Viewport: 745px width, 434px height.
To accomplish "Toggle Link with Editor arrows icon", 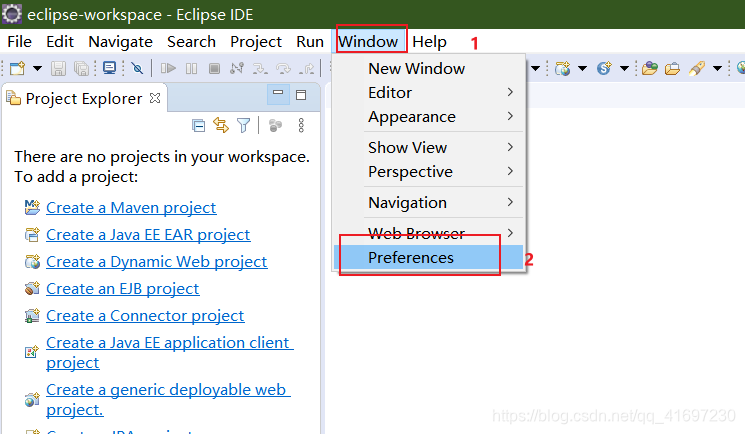I will pyautogui.click(x=221, y=125).
